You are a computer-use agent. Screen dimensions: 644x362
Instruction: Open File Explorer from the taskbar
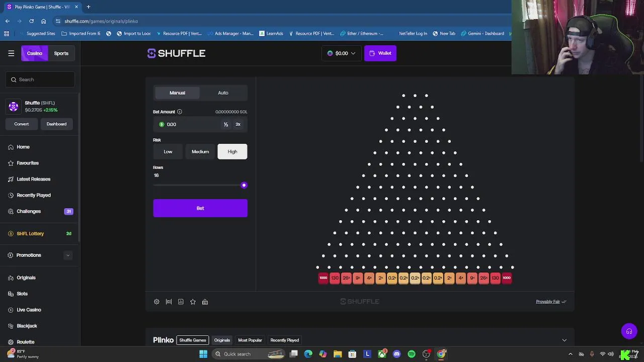pos(338,354)
